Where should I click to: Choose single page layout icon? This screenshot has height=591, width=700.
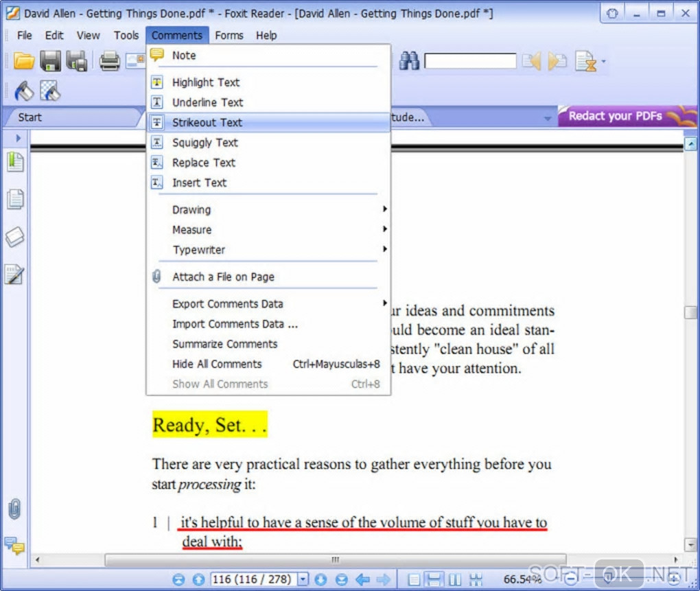(x=414, y=579)
